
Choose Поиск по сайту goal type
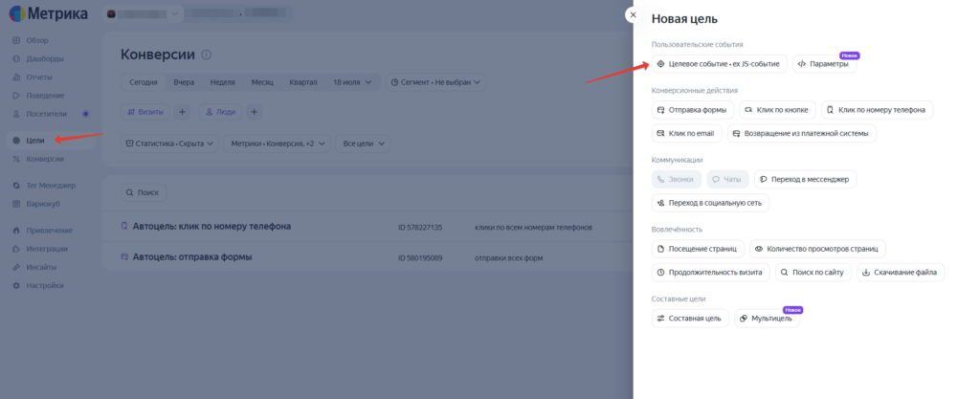(813, 273)
